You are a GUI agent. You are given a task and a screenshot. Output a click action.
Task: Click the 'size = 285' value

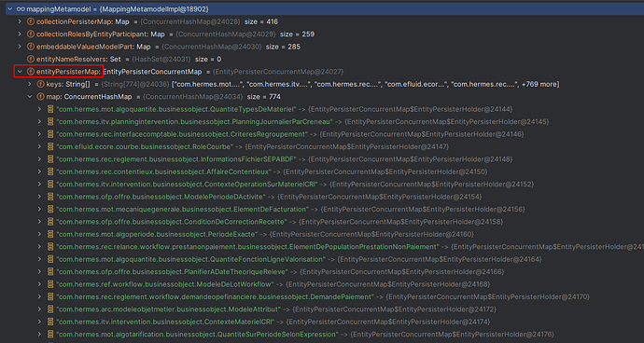283,47
